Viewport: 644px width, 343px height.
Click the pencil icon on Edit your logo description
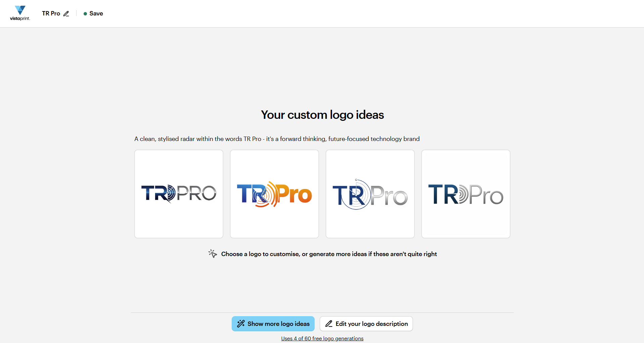(329, 324)
